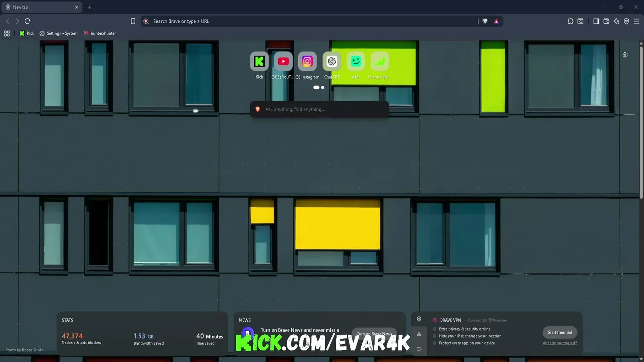
Task: Open a new tab with plus button
Action: pos(89,7)
